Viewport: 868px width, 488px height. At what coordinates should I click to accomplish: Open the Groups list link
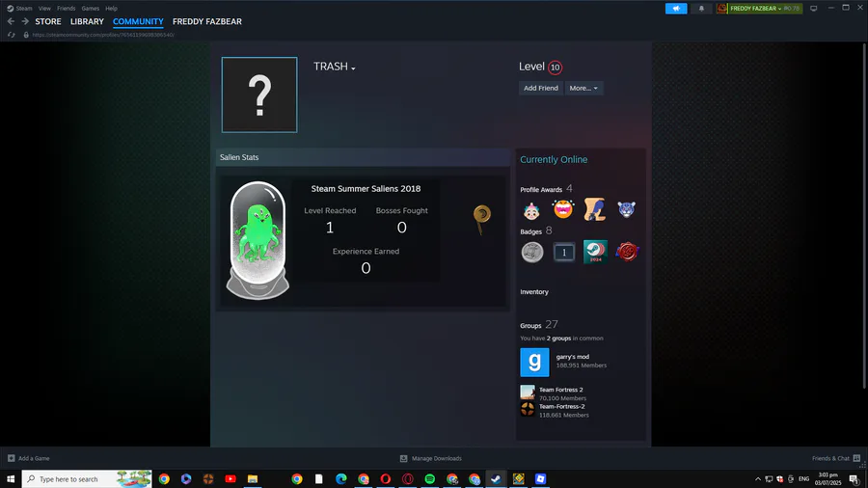click(530, 325)
